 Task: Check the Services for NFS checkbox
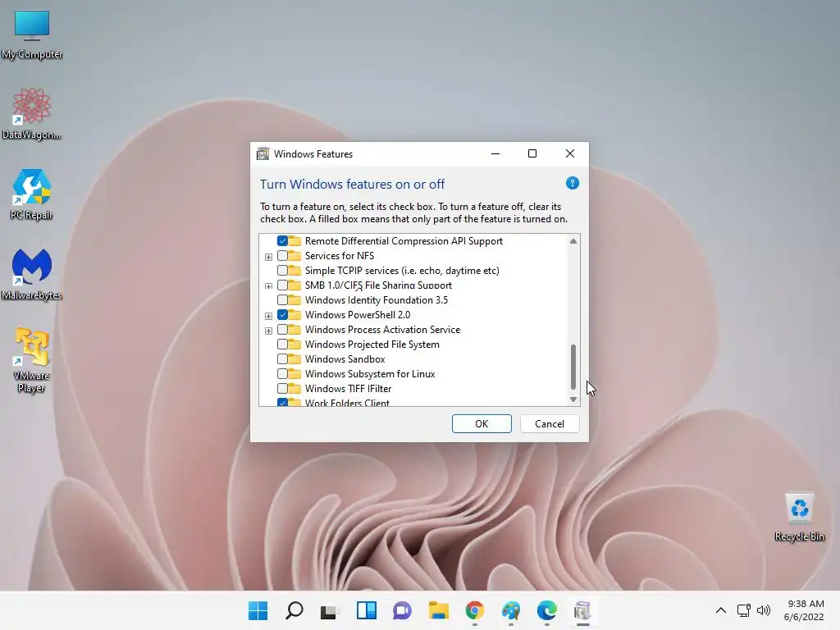[x=282, y=256]
